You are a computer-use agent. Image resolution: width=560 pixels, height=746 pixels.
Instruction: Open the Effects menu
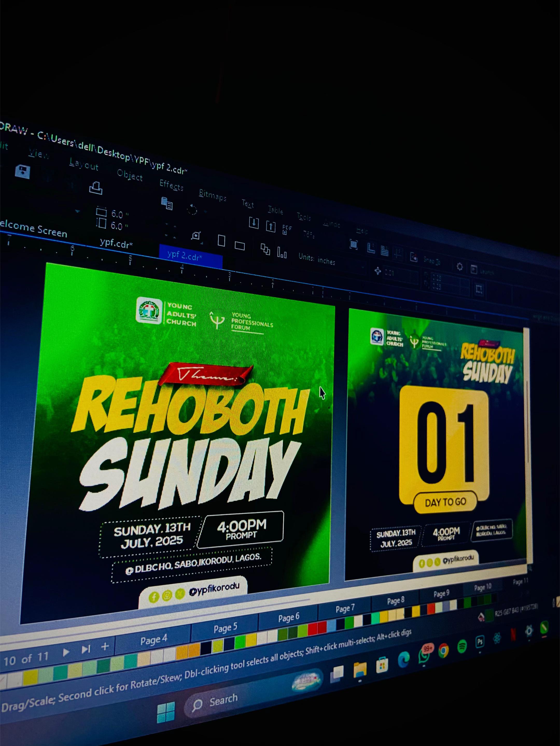click(171, 185)
